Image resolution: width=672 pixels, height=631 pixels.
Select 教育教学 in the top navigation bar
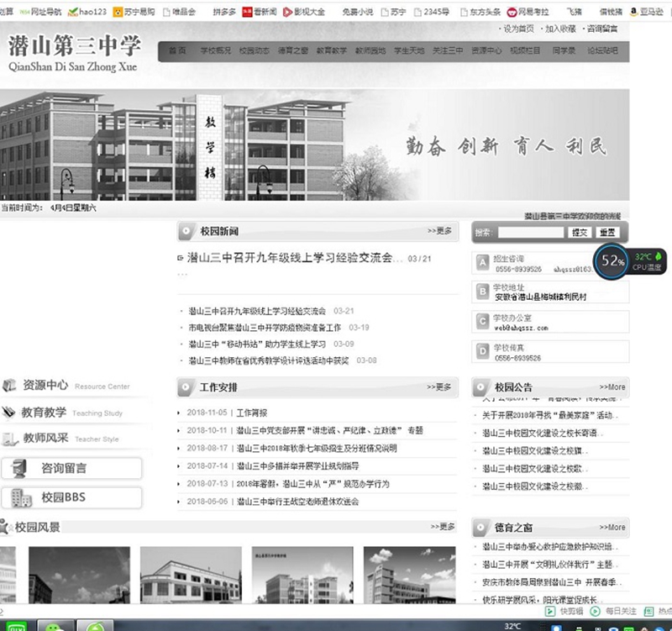point(331,50)
